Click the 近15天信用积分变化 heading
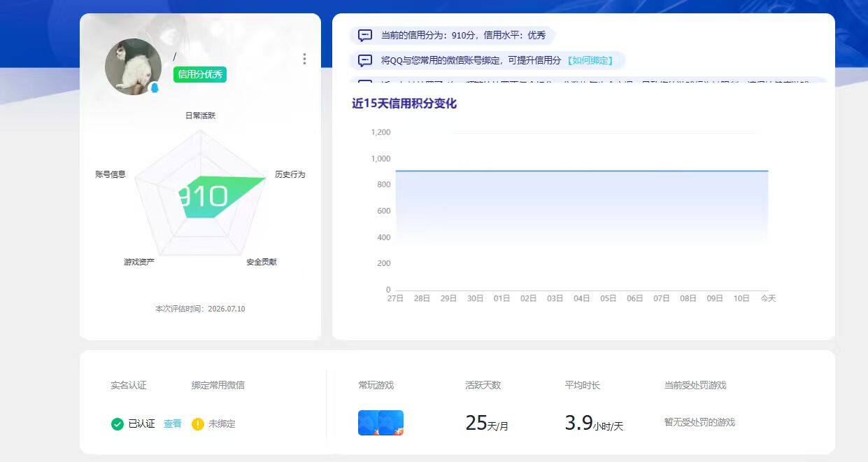The height and width of the screenshot is (462, 868). (404, 104)
